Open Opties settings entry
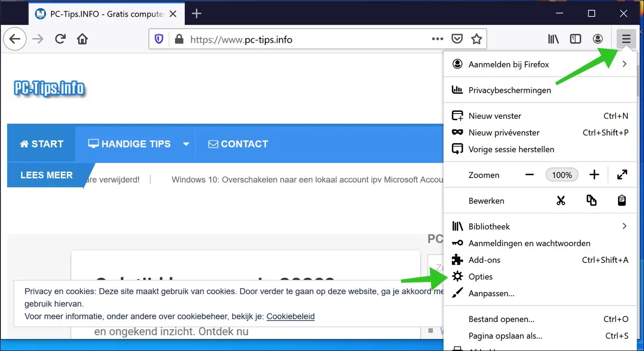644x351 pixels. click(540, 276)
